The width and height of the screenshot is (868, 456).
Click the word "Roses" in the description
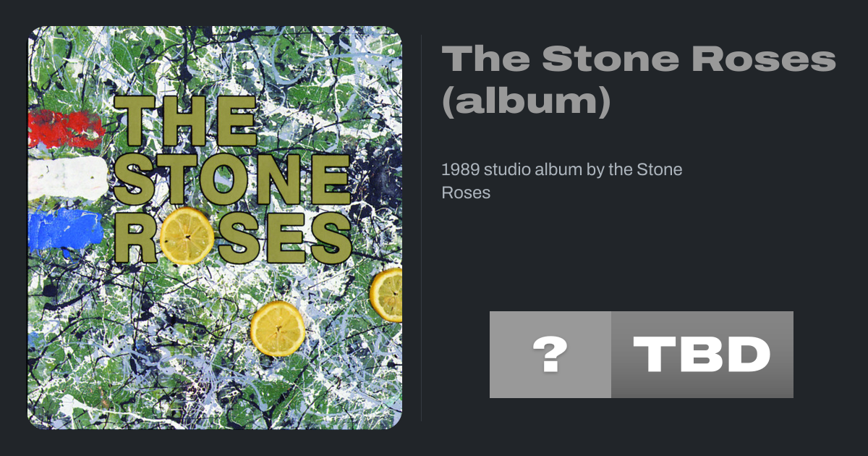tap(466, 193)
